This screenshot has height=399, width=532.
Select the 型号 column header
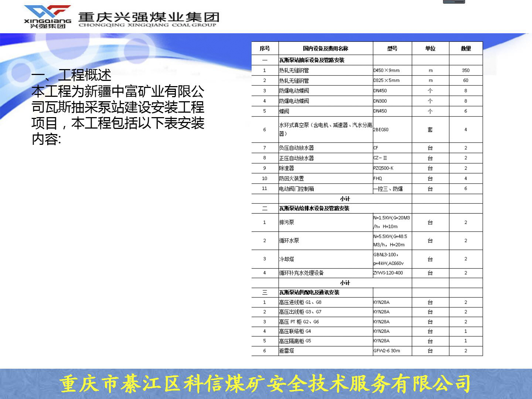392,48
